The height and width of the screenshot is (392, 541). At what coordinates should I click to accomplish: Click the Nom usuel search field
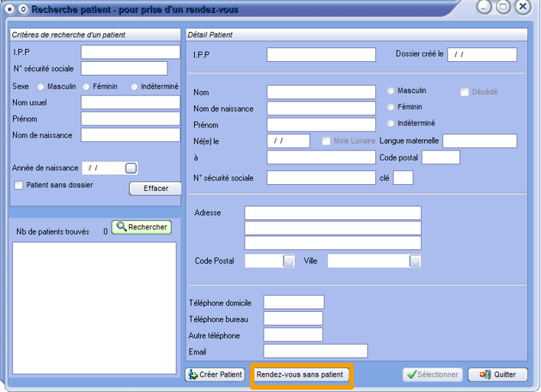point(130,102)
